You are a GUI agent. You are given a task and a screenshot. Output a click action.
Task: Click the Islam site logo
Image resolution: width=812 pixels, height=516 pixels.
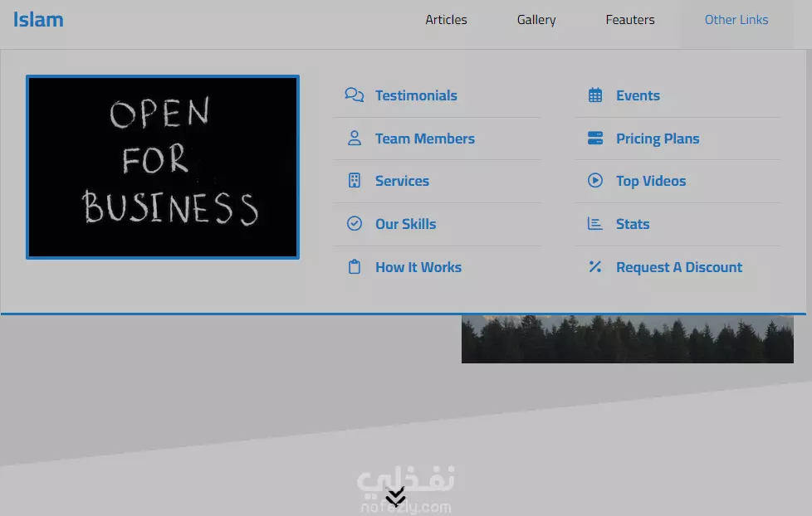(38, 20)
